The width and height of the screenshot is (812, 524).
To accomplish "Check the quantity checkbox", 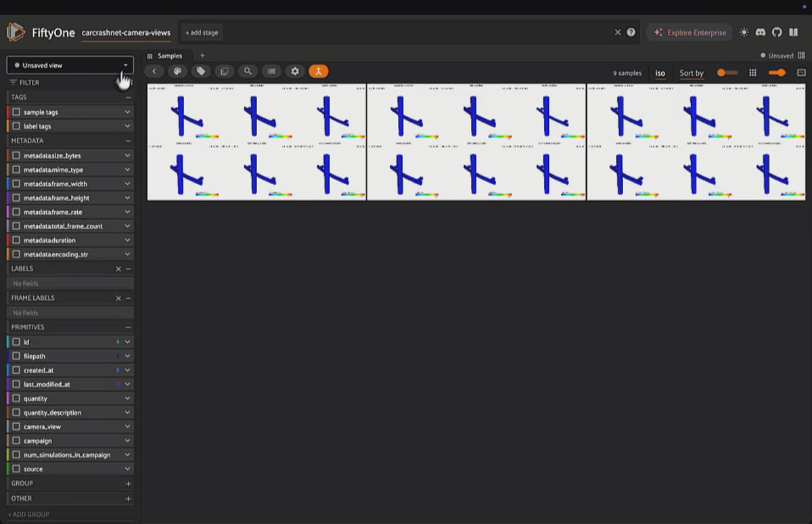I will click(x=16, y=399).
